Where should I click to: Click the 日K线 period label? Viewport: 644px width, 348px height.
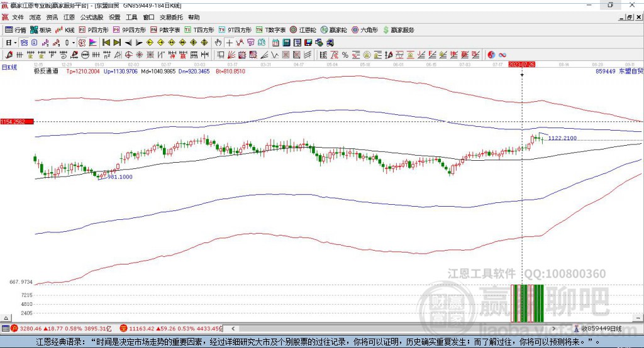click(x=9, y=67)
